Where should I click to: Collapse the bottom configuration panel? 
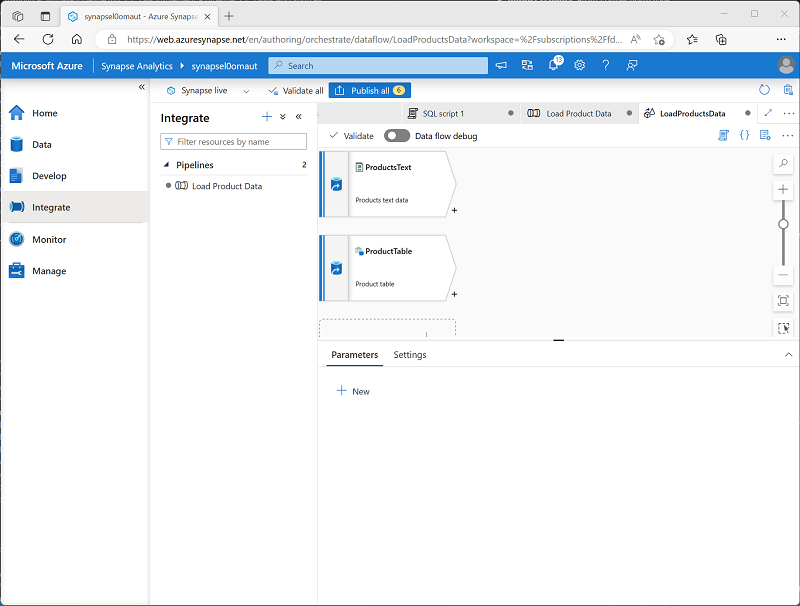(788, 355)
